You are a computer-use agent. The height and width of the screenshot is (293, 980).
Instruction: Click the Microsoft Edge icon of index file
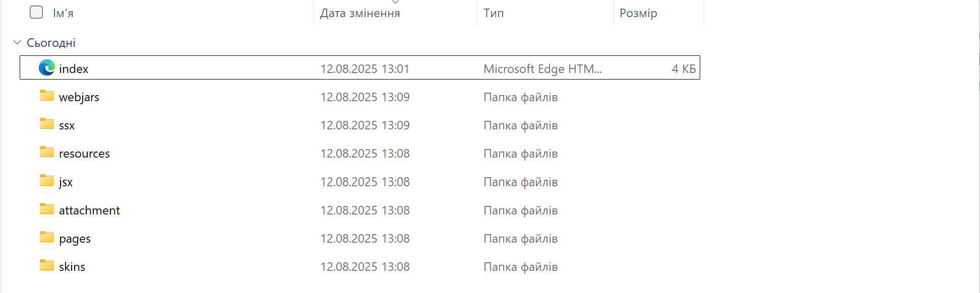47,67
